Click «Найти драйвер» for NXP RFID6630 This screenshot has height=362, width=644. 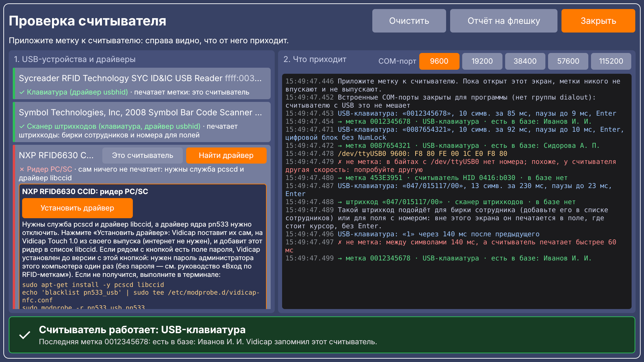[x=226, y=156]
